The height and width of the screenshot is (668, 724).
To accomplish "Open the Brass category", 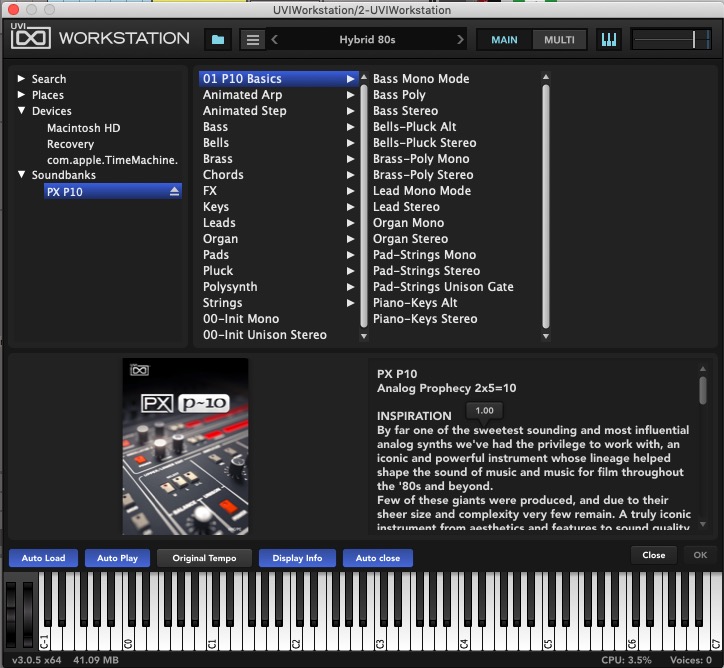I will pos(279,159).
